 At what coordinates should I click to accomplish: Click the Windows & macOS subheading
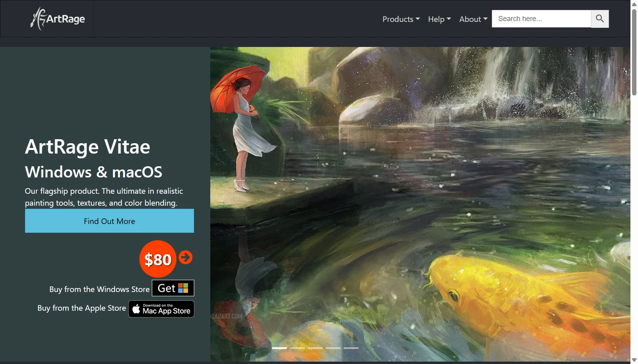[94, 172]
